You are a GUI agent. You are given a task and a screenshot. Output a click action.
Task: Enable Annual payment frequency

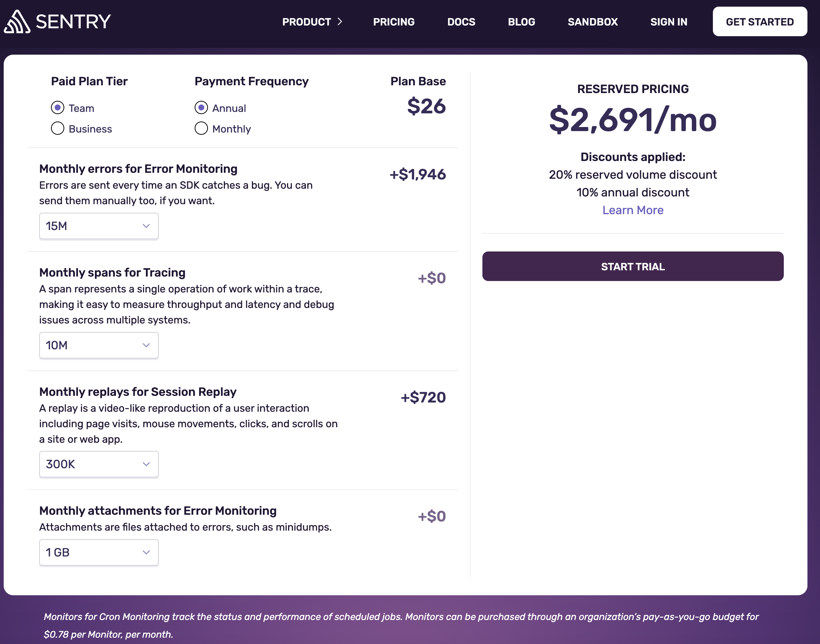(201, 108)
